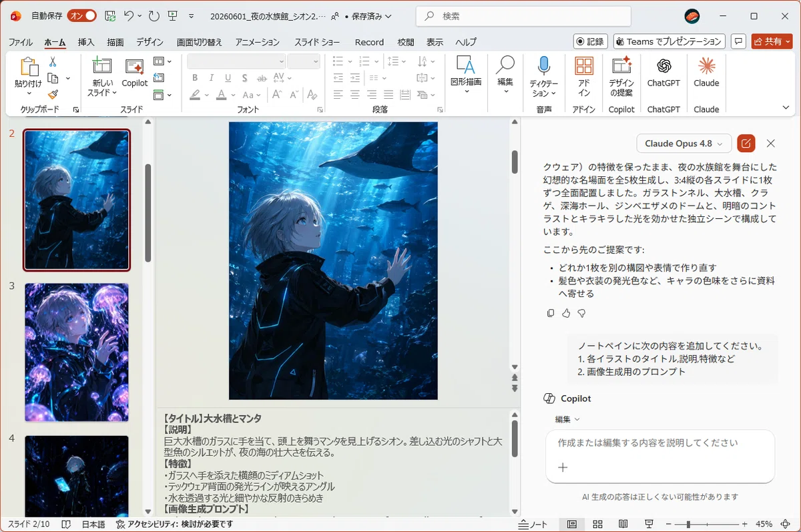The width and height of the screenshot is (801, 532).
Task: Toggle Notes pane from status bar
Action: 533,524
